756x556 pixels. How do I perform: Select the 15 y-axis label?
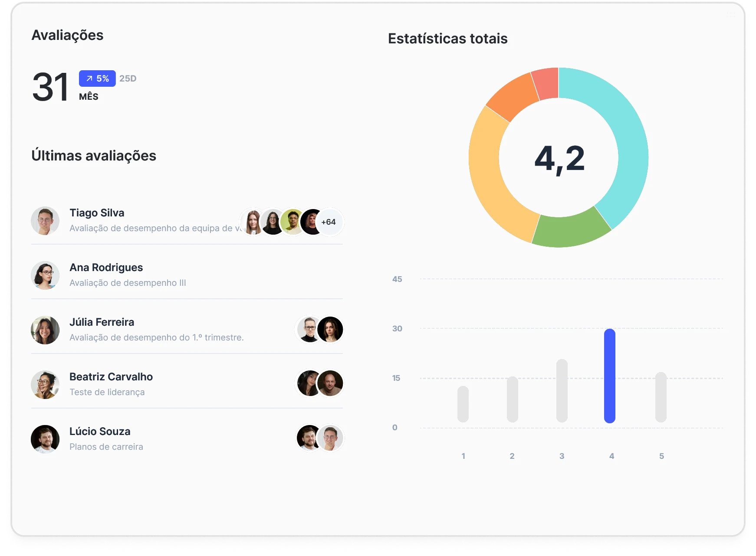[x=396, y=378]
